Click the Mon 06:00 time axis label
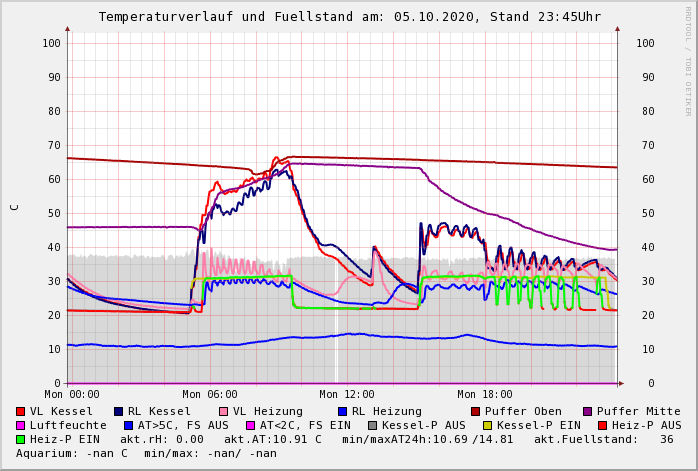Image resolution: width=698 pixels, height=471 pixels. (x=209, y=395)
